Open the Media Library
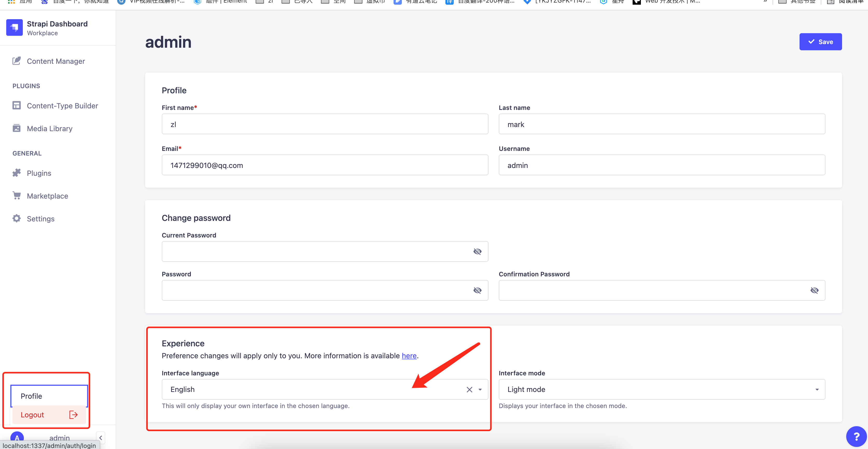868x449 pixels. pos(49,128)
